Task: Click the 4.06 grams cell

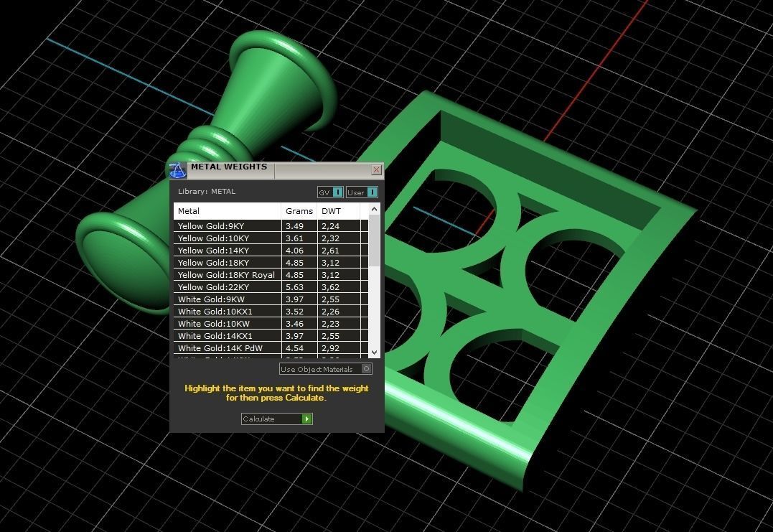Action: (299, 251)
